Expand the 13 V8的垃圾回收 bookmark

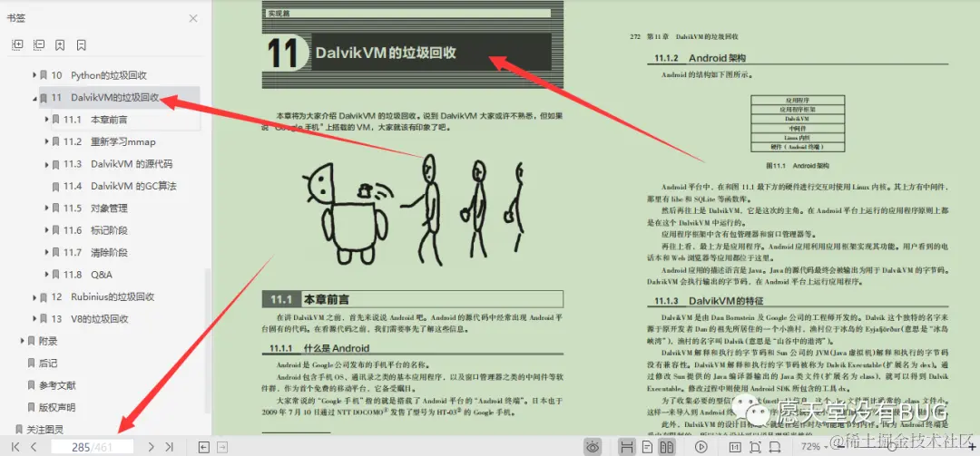(x=35, y=318)
